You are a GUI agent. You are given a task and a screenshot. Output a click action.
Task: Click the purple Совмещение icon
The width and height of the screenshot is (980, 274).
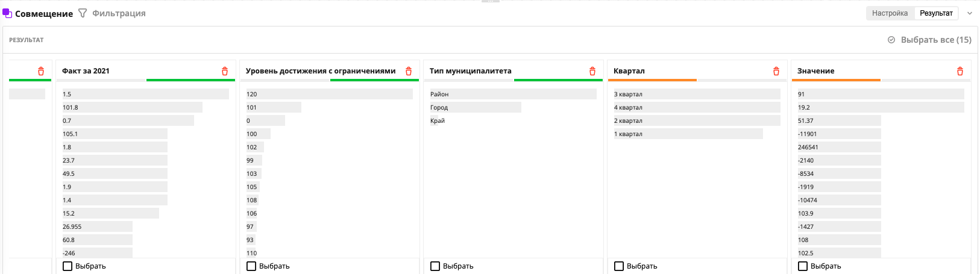[x=7, y=13]
